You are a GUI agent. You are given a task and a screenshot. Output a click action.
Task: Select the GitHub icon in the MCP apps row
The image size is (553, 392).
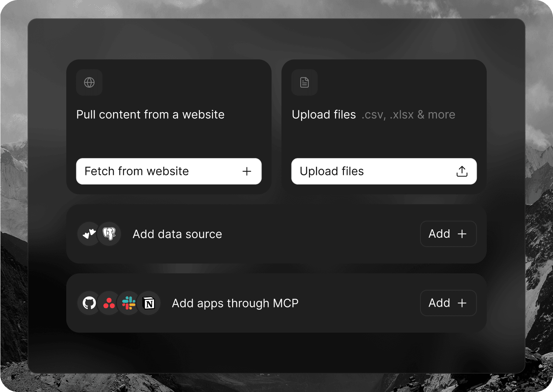(88, 303)
